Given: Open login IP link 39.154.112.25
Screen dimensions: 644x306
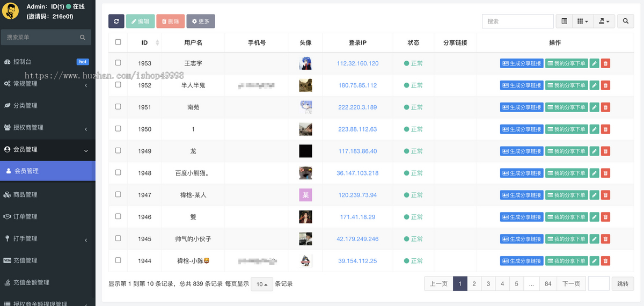Looking at the screenshot, I should click(x=357, y=261).
